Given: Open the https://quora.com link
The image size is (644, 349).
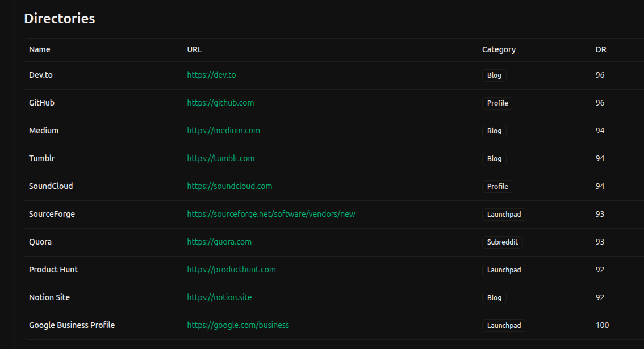Looking at the screenshot, I should [219, 242].
